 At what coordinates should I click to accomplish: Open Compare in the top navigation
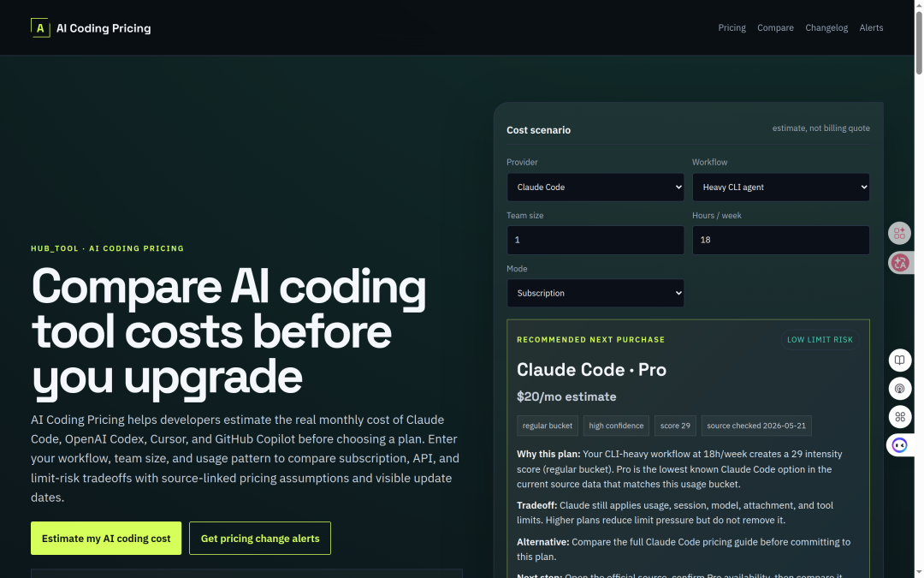[775, 27]
